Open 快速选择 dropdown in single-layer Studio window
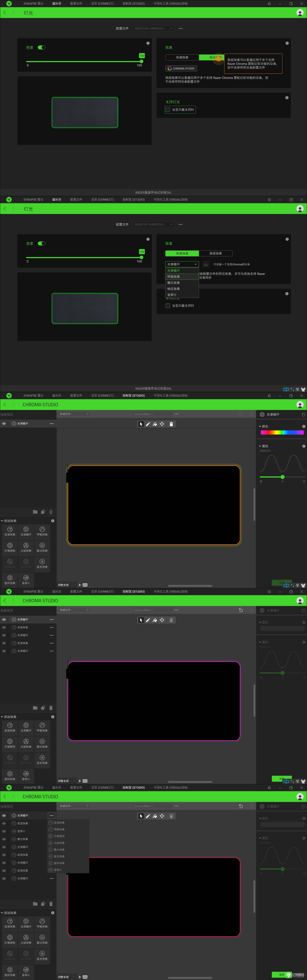Viewport: 307px width, 980px height. [x=74, y=414]
